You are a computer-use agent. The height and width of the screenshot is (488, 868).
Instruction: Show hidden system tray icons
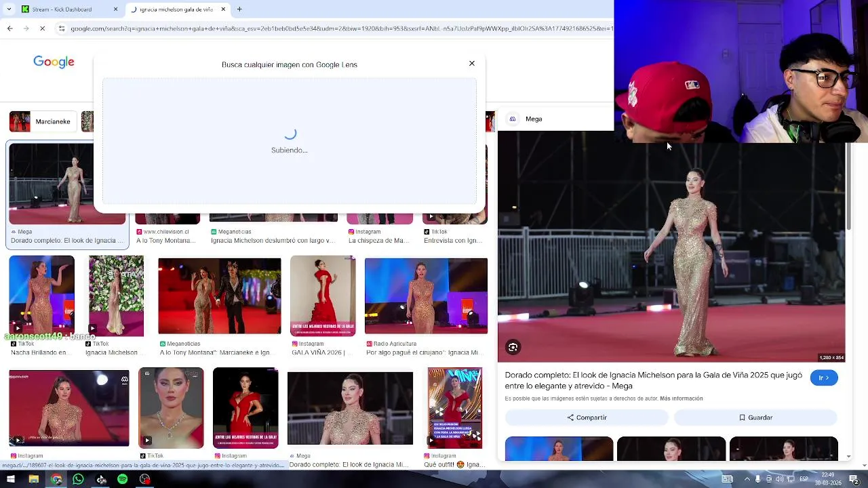pyautogui.click(x=747, y=479)
